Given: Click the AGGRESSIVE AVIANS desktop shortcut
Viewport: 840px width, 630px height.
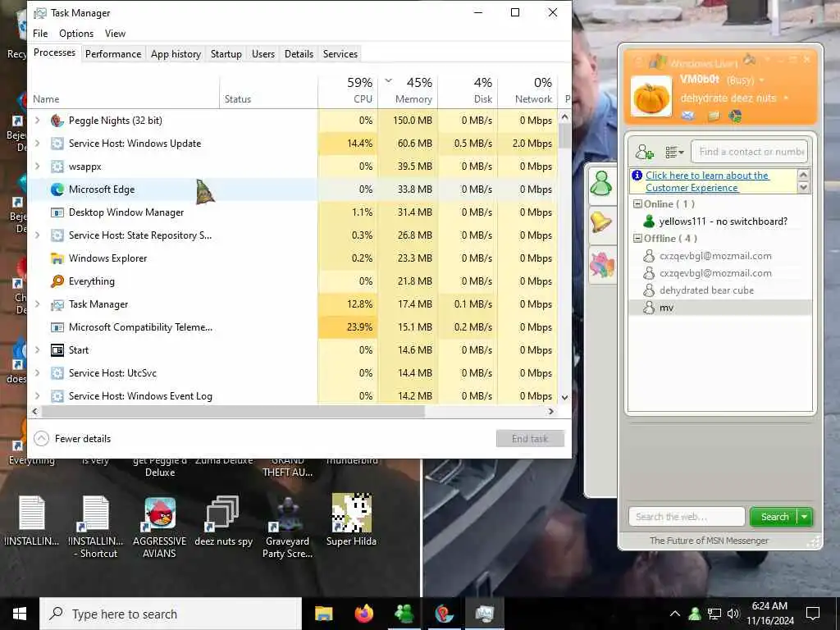Looking at the screenshot, I should tap(160, 526).
